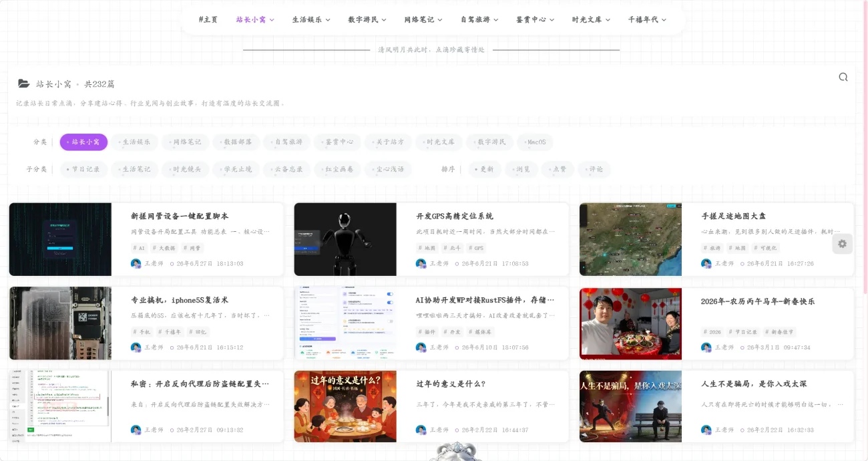Select the 数据部落 category chip
The width and height of the screenshot is (868, 461).
click(236, 142)
